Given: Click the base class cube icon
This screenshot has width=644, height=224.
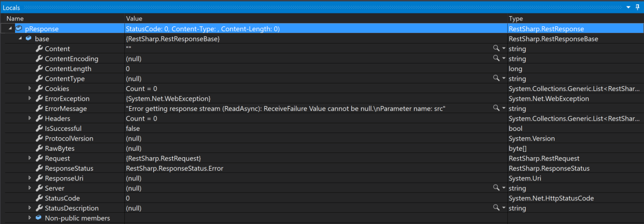Looking at the screenshot, I should click(29, 39).
